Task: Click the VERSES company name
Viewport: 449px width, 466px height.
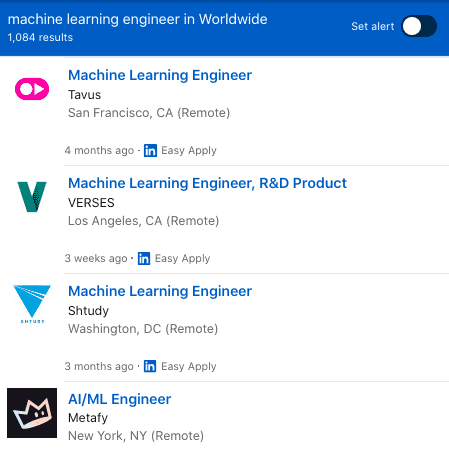Action: coord(91,203)
